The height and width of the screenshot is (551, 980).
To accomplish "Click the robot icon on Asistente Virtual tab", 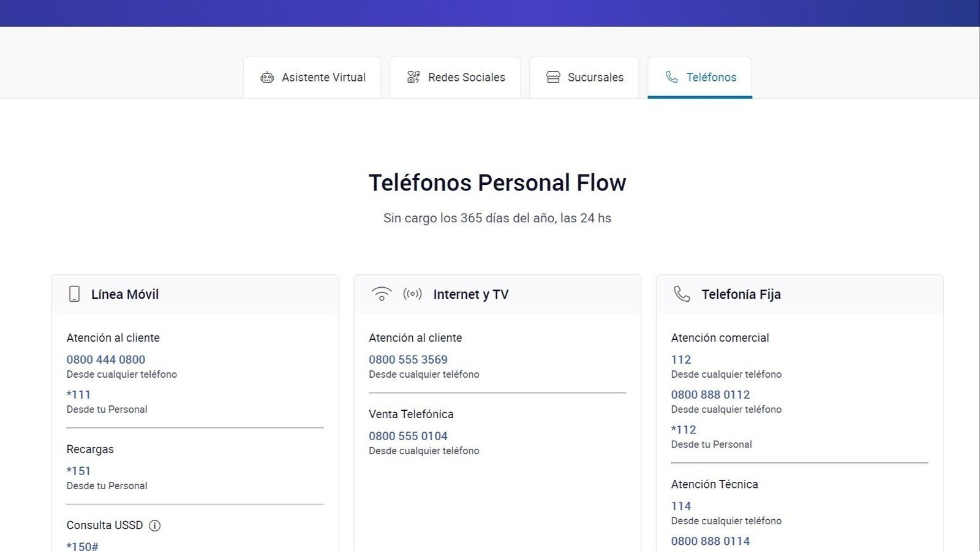I will pos(267,77).
